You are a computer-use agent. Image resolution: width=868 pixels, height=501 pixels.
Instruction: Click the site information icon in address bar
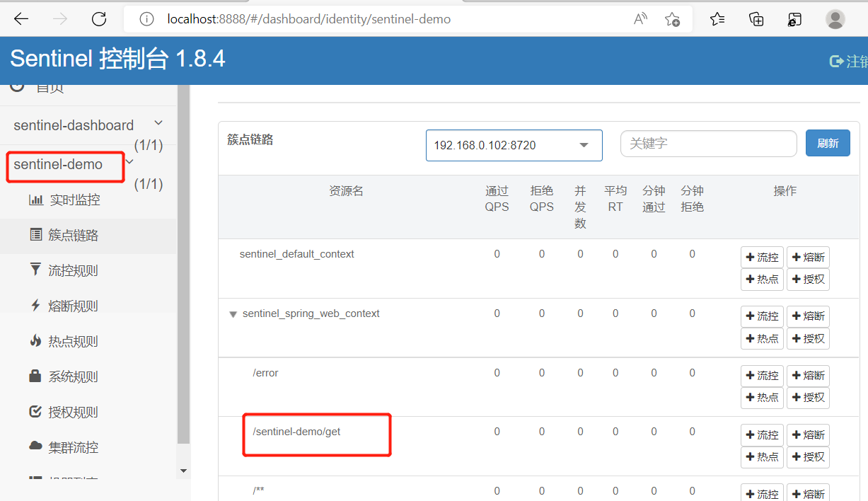(146, 19)
